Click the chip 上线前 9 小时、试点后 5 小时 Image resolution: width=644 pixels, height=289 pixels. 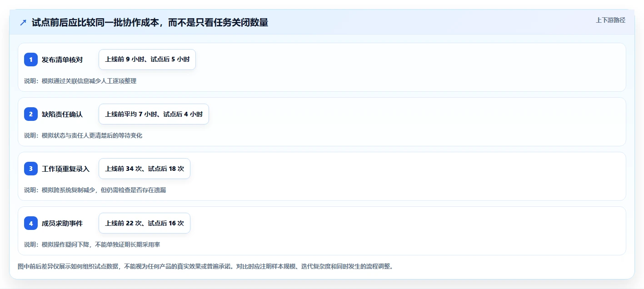(147, 60)
